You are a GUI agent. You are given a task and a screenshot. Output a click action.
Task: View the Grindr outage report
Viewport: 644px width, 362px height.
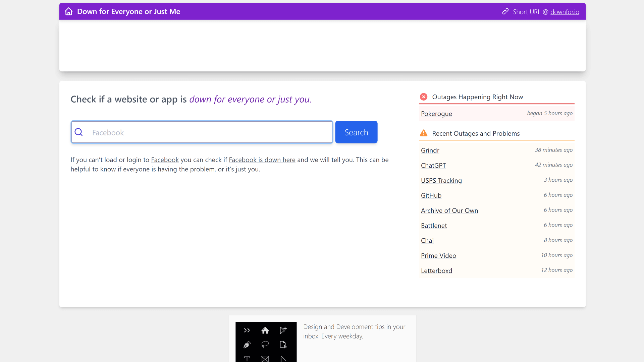point(430,150)
